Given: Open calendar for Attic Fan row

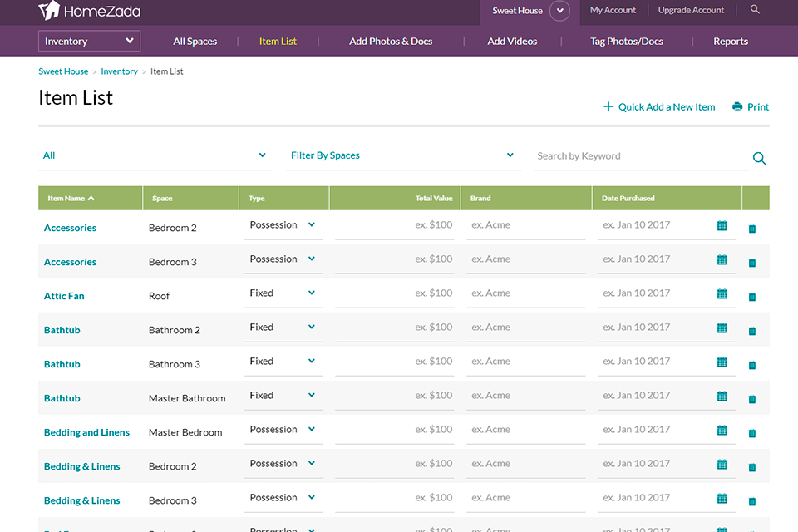Looking at the screenshot, I should click(722, 293).
